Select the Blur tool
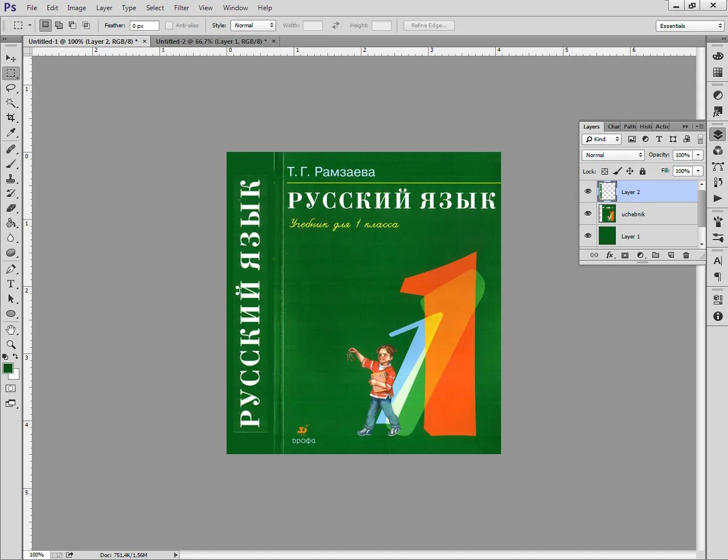The width and height of the screenshot is (728, 560). pyautogui.click(x=11, y=238)
